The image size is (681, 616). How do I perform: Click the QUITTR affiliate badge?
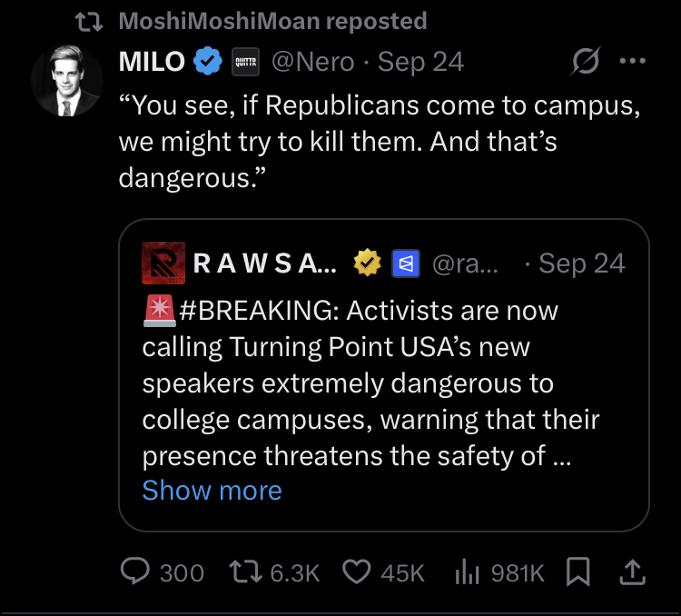[x=245, y=62]
